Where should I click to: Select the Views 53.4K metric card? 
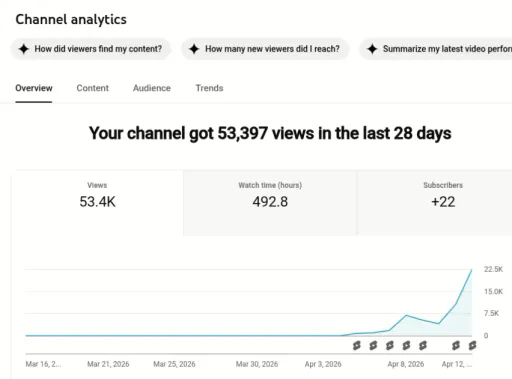(x=97, y=203)
